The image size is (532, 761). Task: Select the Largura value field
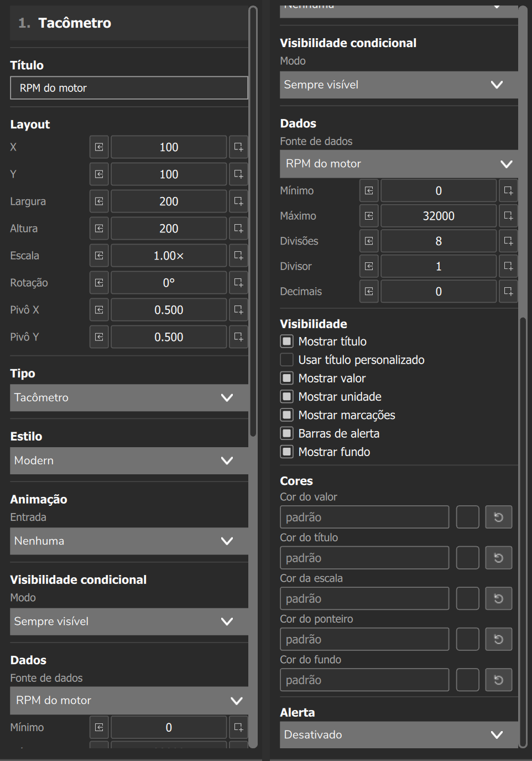169,201
